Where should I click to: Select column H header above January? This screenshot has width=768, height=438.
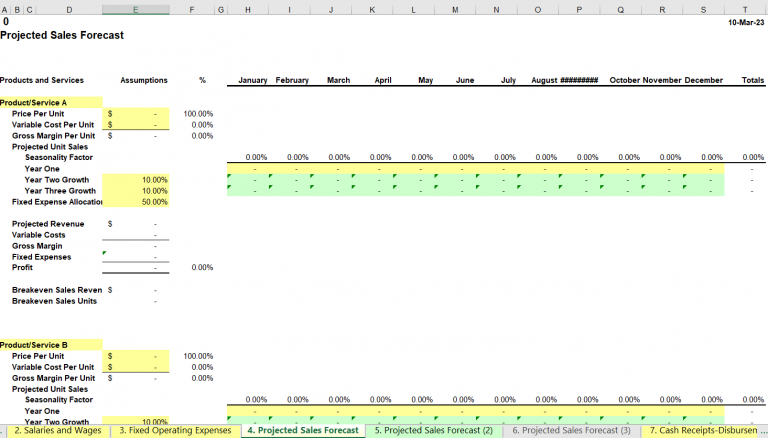coord(248,9)
